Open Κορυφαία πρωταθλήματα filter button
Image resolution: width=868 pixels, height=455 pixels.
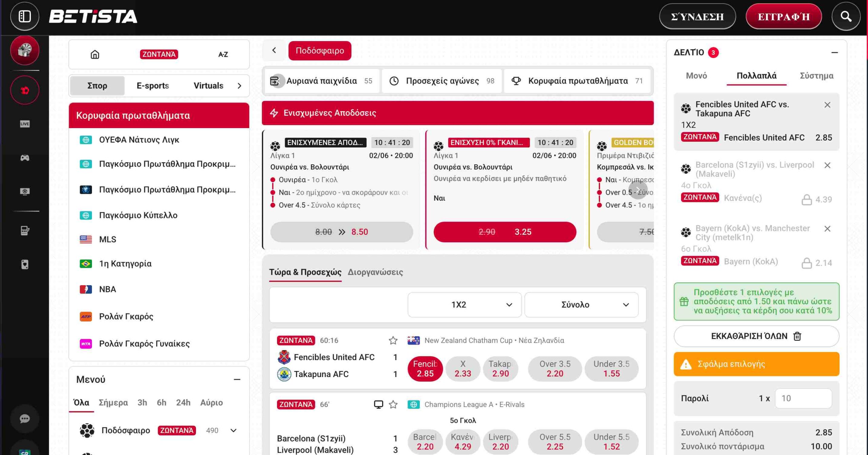click(577, 81)
